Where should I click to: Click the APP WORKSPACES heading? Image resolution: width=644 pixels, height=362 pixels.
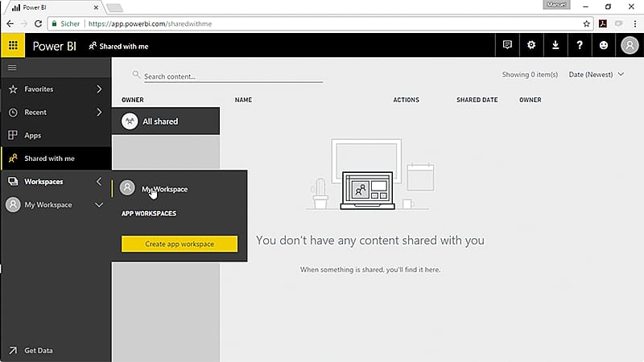pyautogui.click(x=149, y=213)
